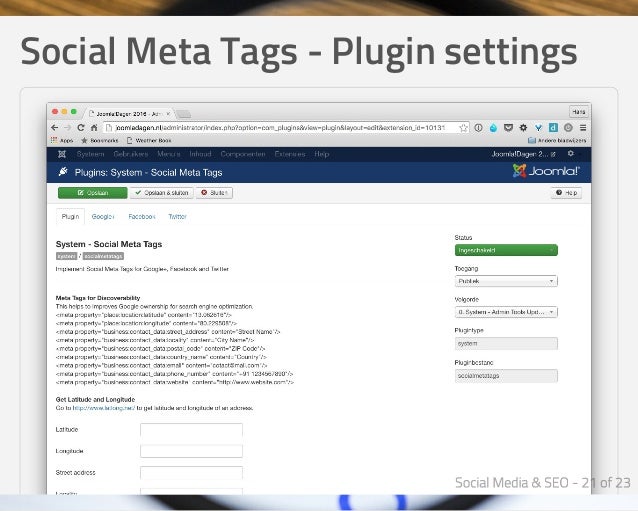Open the Status Ingeschakeld dropdown
Viewport: 638px width, 511px height.
click(506, 250)
